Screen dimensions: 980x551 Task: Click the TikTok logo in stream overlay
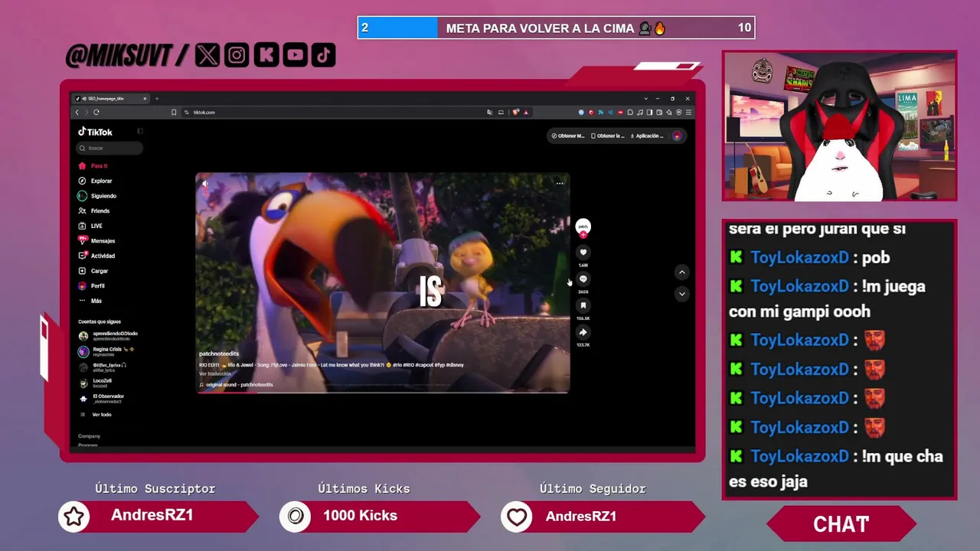pyautogui.click(x=323, y=55)
